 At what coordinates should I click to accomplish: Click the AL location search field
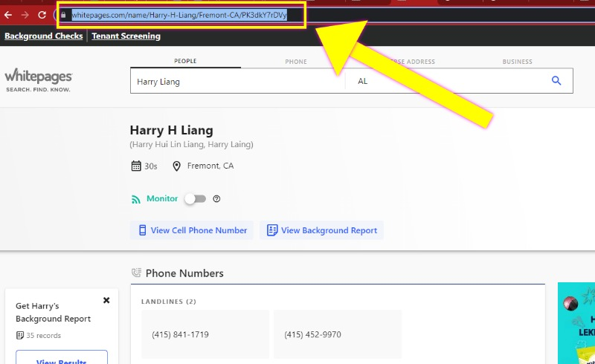click(444, 81)
